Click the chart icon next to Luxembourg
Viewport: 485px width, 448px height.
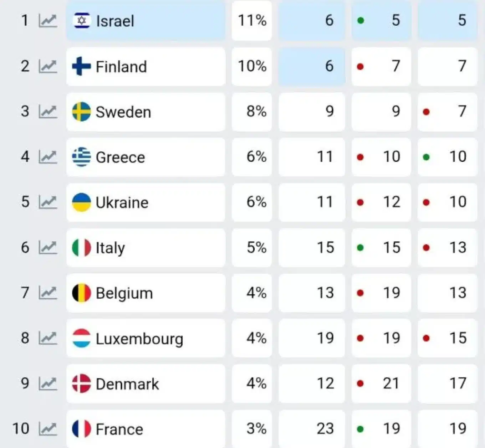click(x=48, y=338)
